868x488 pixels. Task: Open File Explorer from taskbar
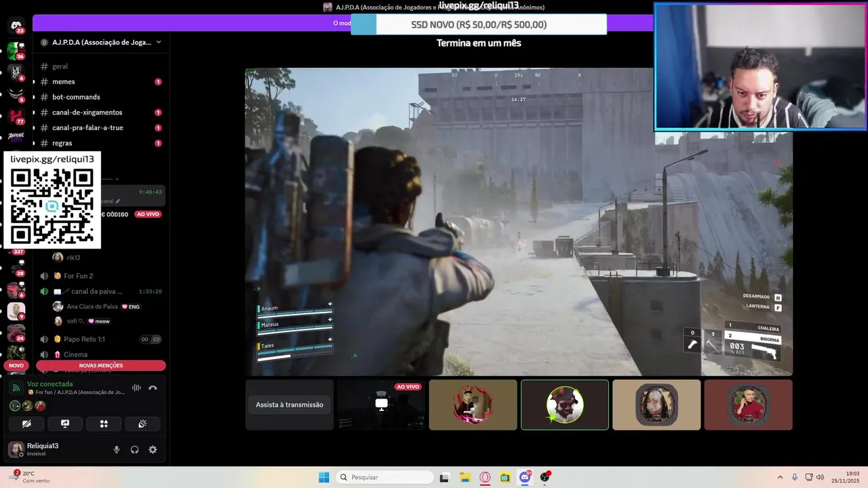[x=465, y=477]
